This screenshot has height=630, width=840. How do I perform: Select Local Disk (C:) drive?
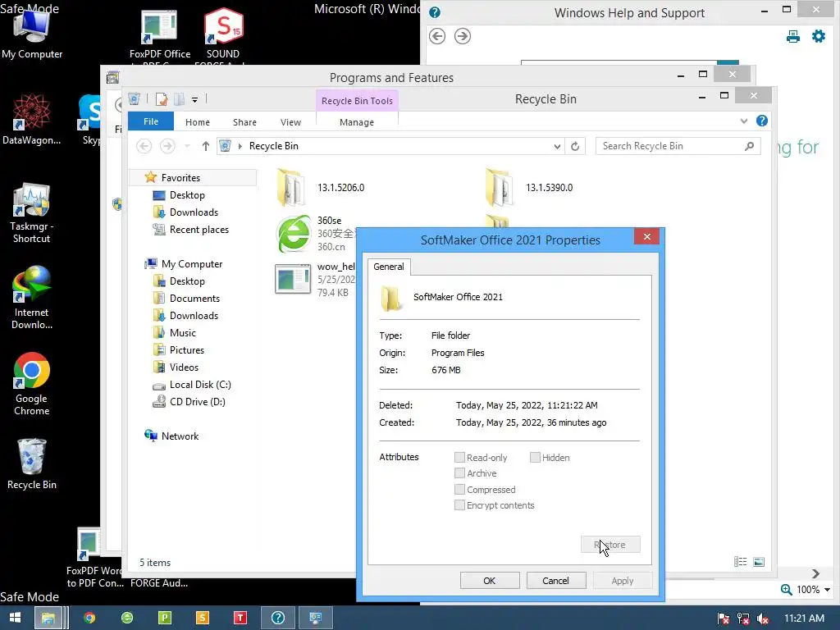click(x=200, y=385)
